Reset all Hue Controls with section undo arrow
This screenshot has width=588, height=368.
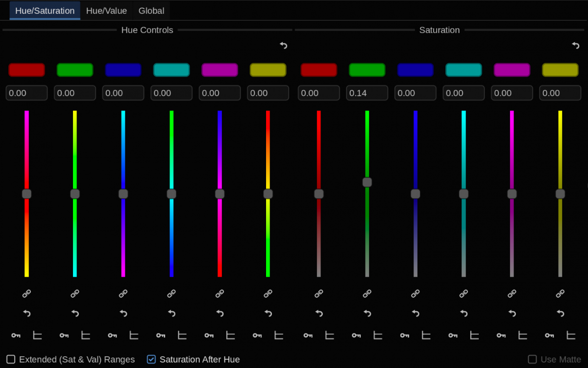pos(283,46)
